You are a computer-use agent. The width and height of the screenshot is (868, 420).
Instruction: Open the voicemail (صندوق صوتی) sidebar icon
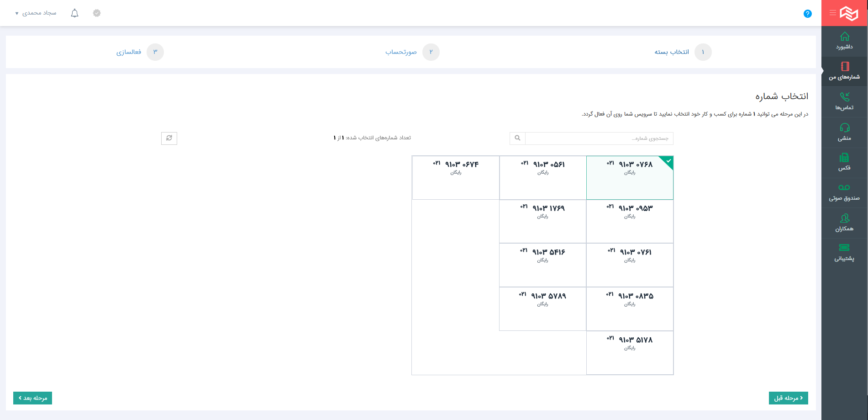pyautogui.click(x=844, y=188)
